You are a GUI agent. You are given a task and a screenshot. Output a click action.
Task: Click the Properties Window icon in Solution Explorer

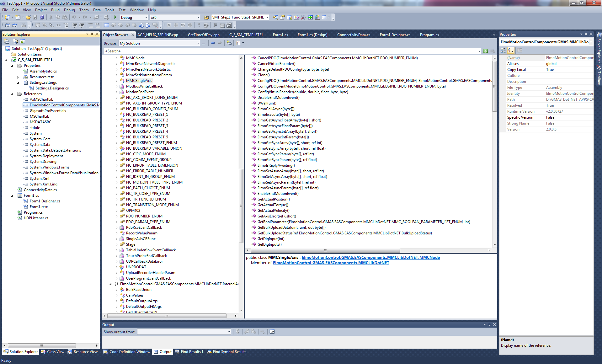(x=7, y=41)
